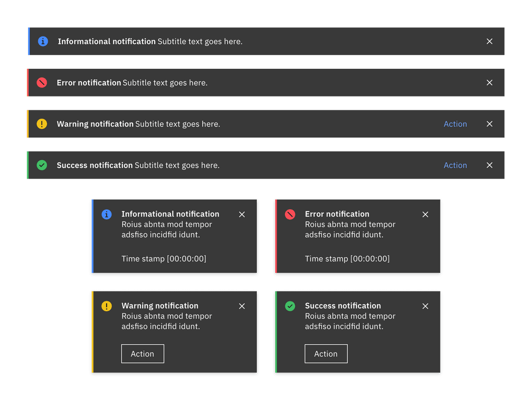Click the yellow warning icon in inline warning banner
Screen dimensions: 532x399
coord(42,124)
